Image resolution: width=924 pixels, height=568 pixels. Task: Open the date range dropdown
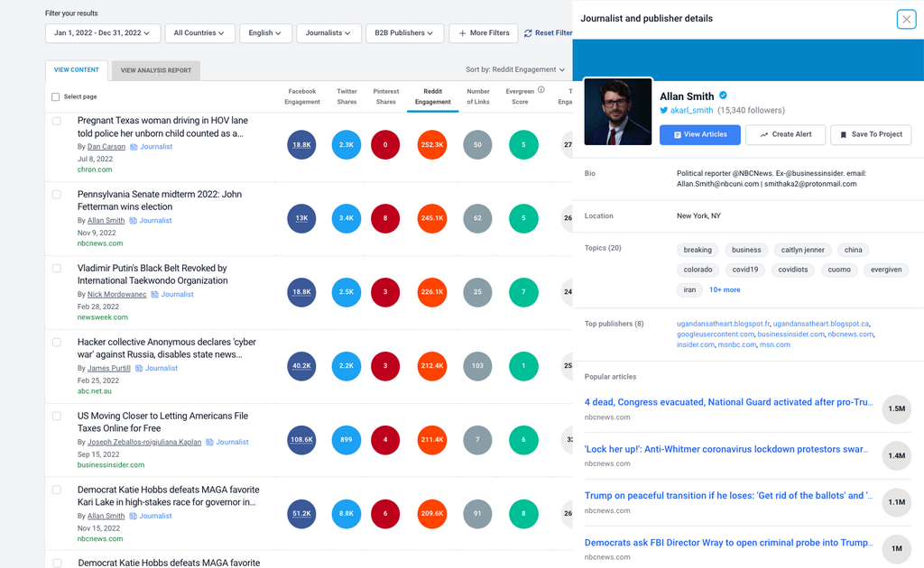pos(103,33)
